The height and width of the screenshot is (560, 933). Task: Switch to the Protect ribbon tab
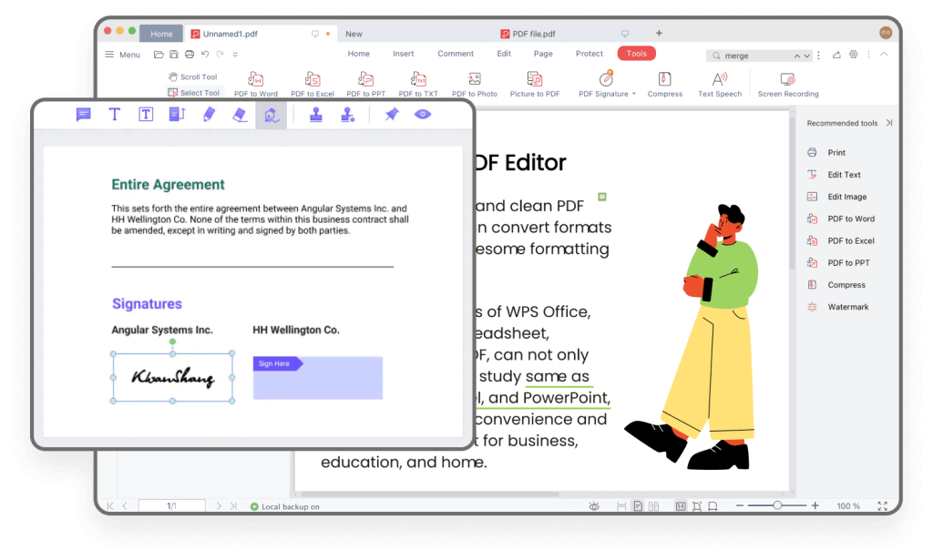[x=589, y=54]
